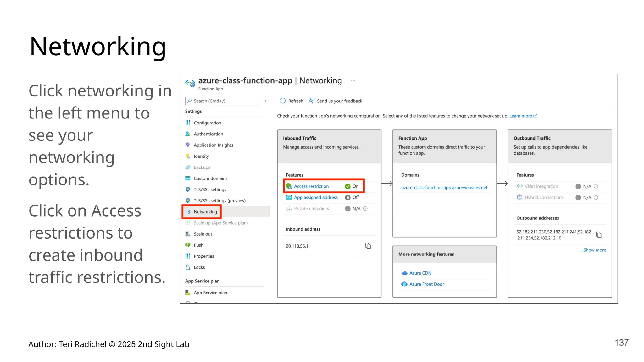The height and width of the screenshot is (362, 644).
Task: Click the Authentication person icon
Action: point(188,134)
